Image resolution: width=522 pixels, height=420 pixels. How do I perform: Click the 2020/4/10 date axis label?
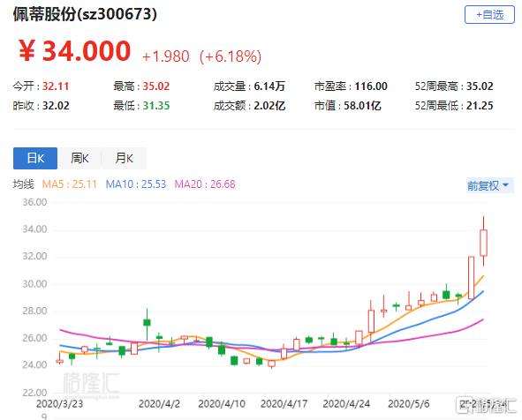pos(222,404)
